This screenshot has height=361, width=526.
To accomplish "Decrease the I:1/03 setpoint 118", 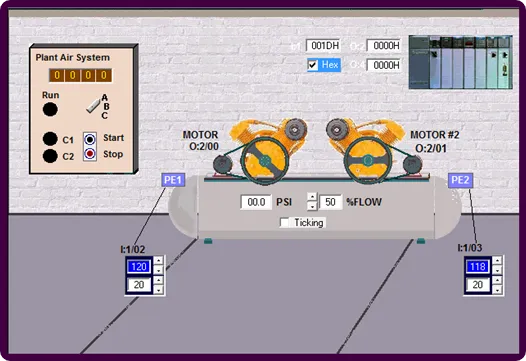I will point(497,270).
